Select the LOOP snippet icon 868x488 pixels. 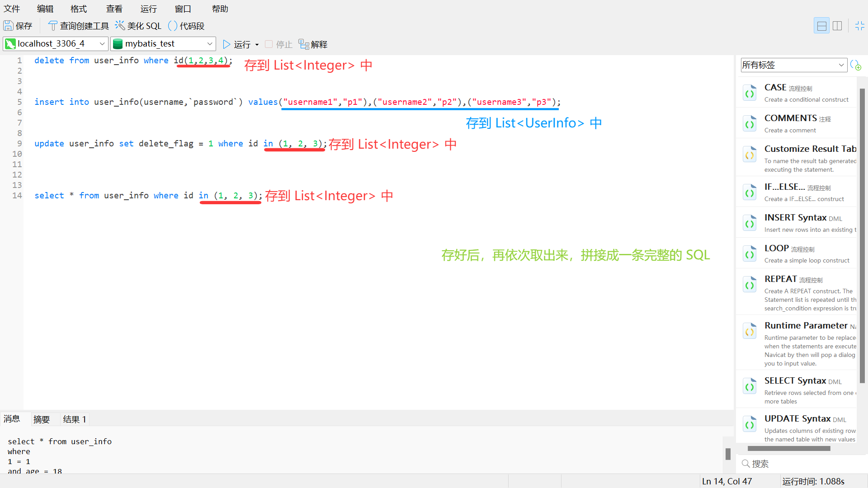coord(750,254)
